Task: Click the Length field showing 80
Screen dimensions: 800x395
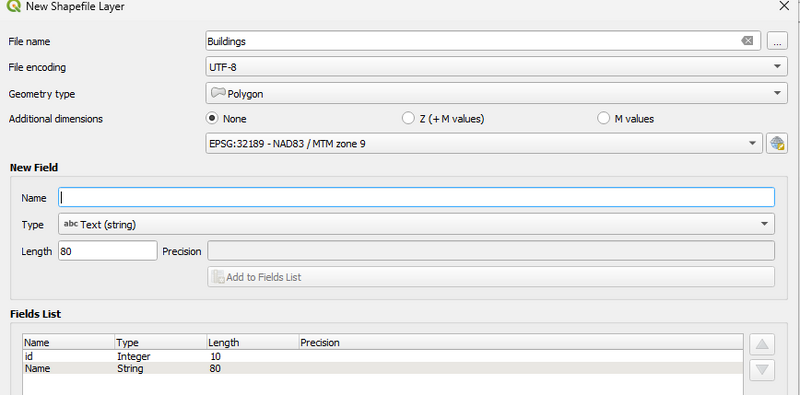Action: click(108, 251)
